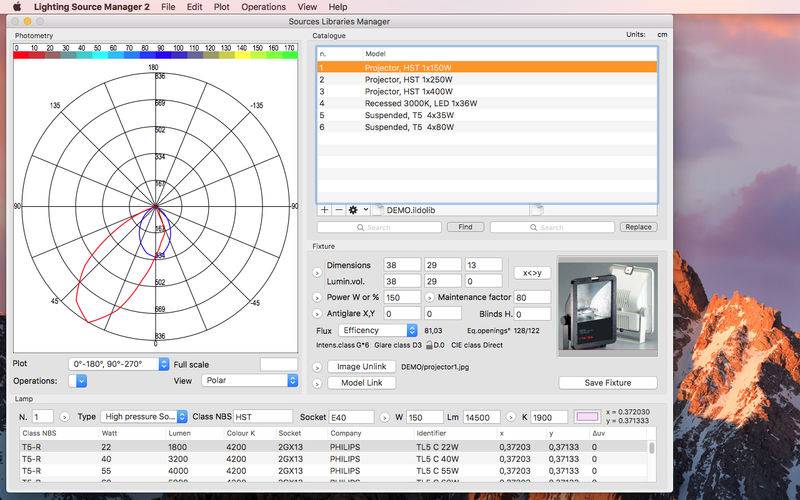Click the arrow button beside Dimensions
The height and width of the screenshot is (500, 800).
(318, 272)
